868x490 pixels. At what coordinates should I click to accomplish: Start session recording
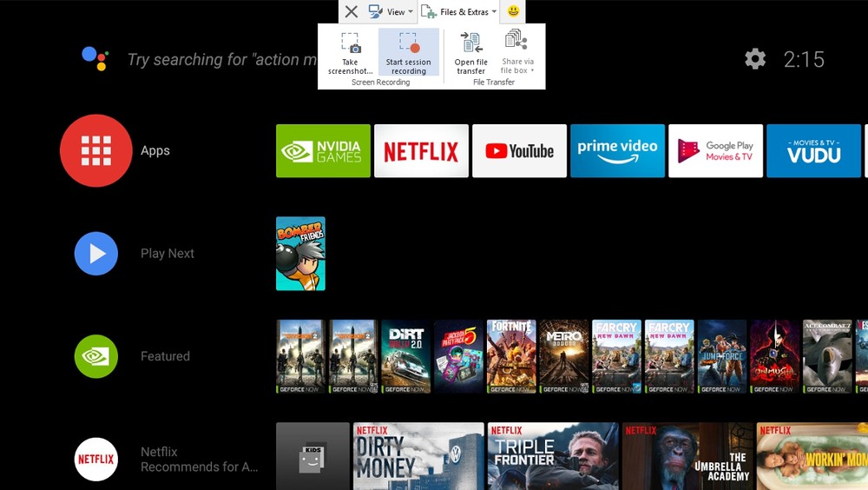409,53
